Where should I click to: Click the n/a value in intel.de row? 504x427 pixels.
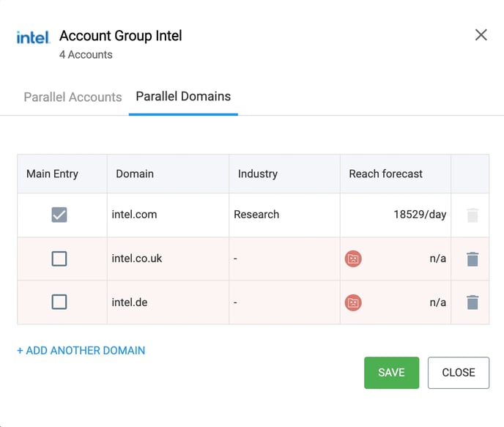(438, 302)
